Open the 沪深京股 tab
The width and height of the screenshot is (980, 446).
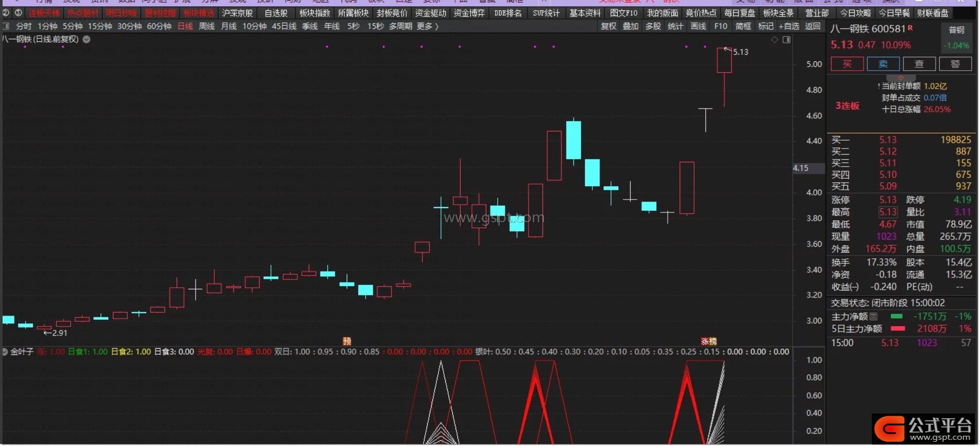coord(238,13)
